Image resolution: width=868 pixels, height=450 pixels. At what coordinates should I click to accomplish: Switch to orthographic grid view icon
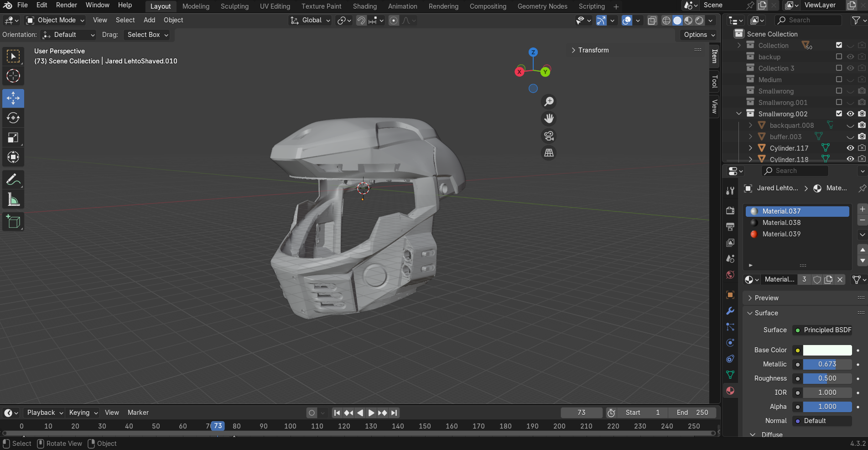pyautogui.click(x=549, y=153)
